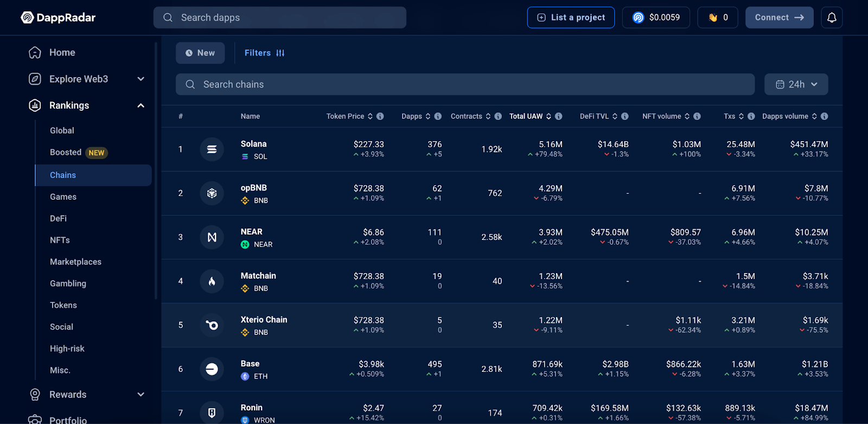868x424 pixels.
Task: Click the RADAR token price icon
Action: 639,17
